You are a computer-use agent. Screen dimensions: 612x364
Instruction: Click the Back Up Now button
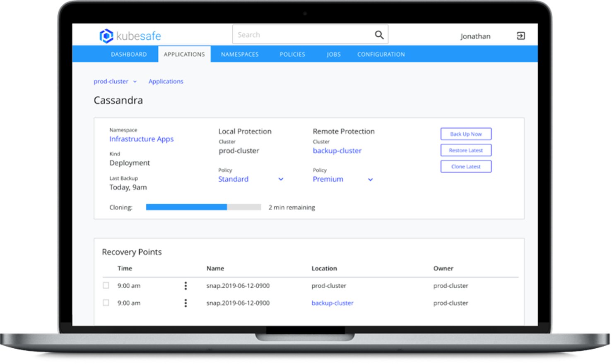point(466,134)
